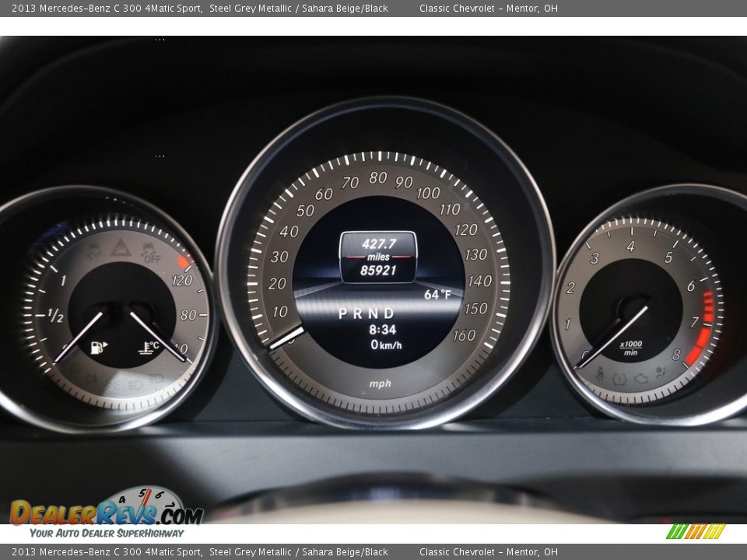Click the 3 mark on the tachometer

click(x=594, y=258)
